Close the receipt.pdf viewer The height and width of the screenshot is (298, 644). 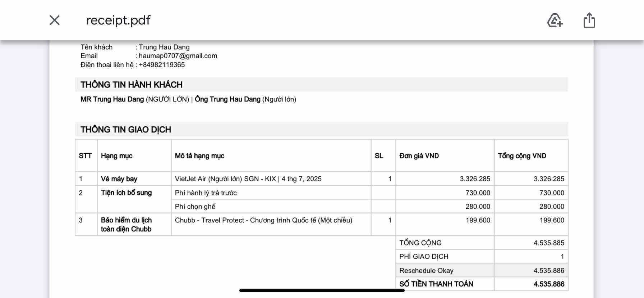click(x=55, y=20)
